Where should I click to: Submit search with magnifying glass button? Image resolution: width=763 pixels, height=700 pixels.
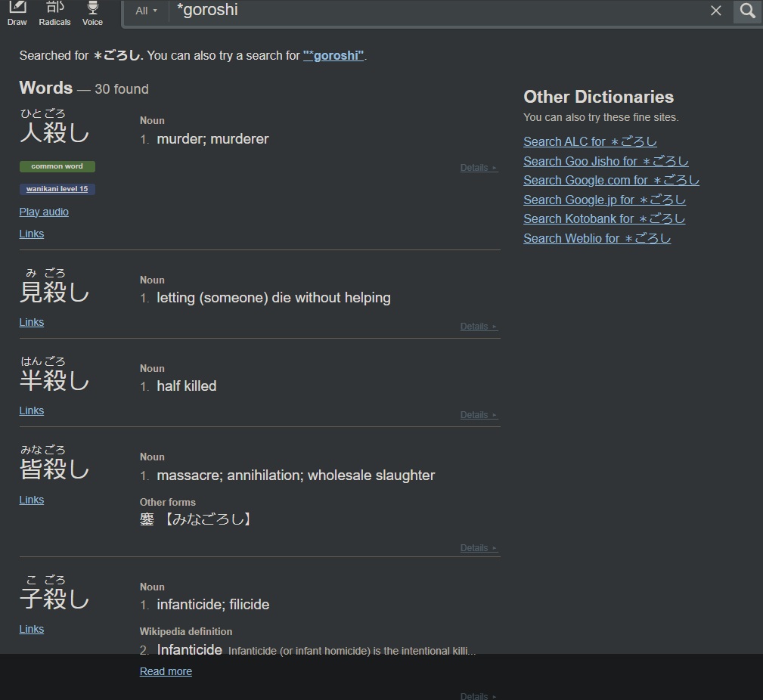pos(747,11)
